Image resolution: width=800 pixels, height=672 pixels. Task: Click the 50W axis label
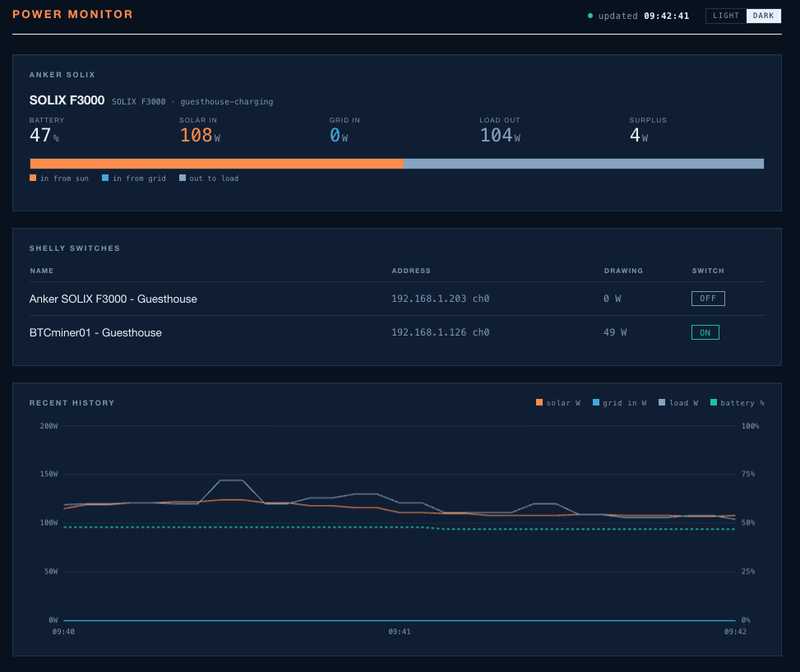point(51,572)
